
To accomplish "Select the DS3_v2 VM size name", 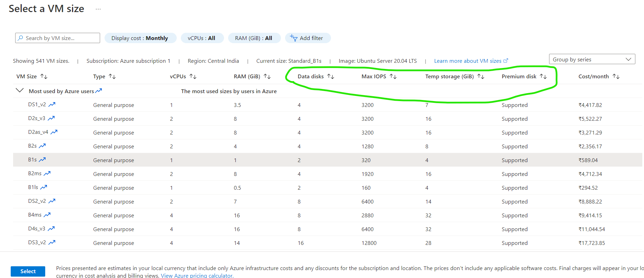I will 37,242.
